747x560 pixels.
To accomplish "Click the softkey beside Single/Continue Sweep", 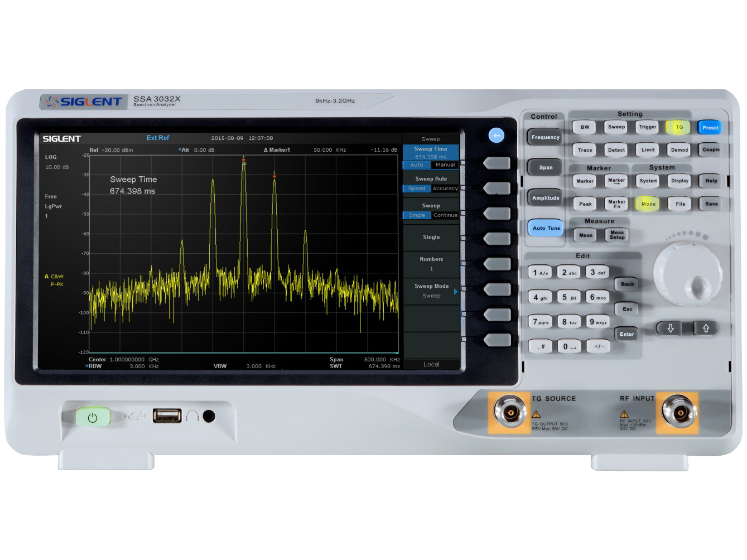I will pyautogui.click(x=497, y=214).
